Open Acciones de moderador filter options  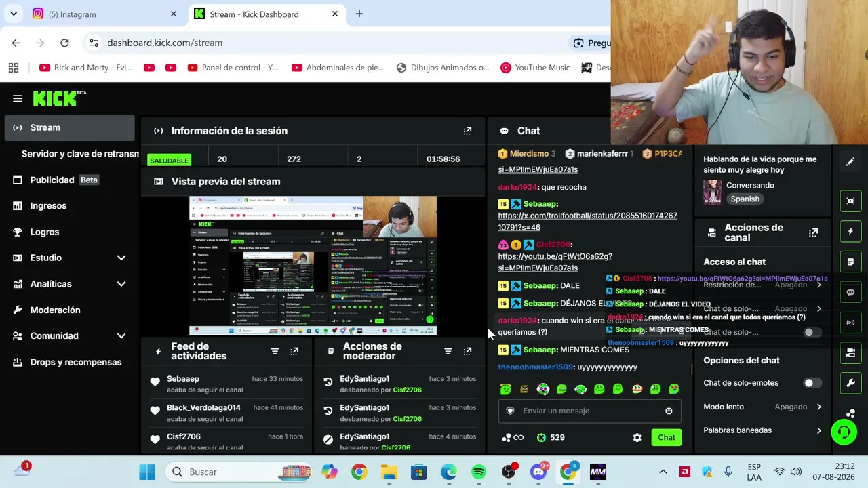point(448,351)
